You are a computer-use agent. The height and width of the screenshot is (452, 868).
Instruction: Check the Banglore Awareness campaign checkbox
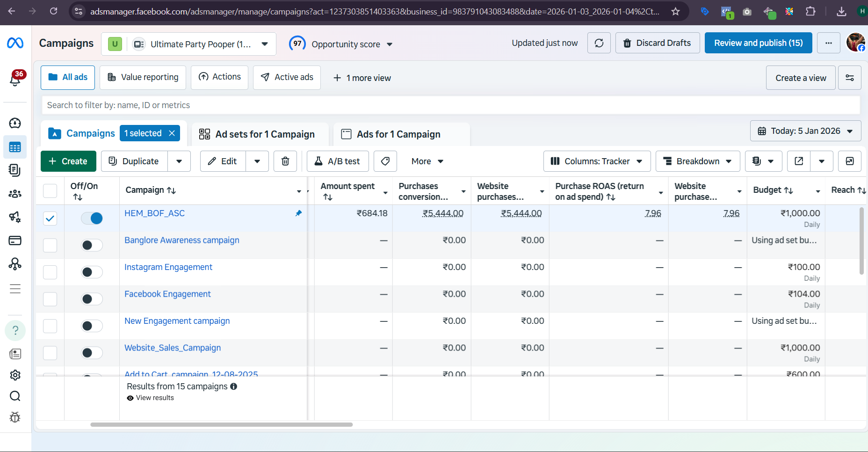[x=50, y=245]
